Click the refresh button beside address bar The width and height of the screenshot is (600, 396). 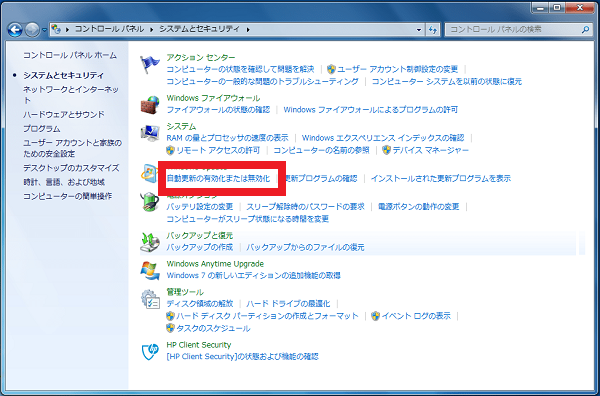click(433, 29)
